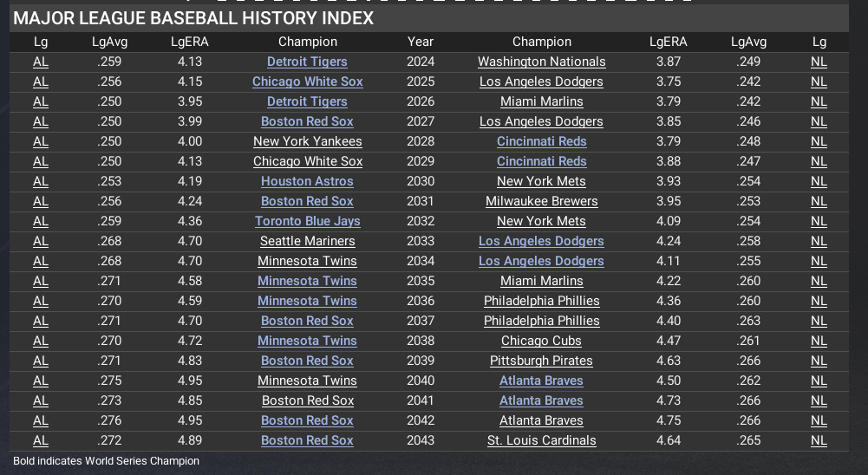Open the AL link in 2024 row
868x475 pixels.
coord(41,62)
